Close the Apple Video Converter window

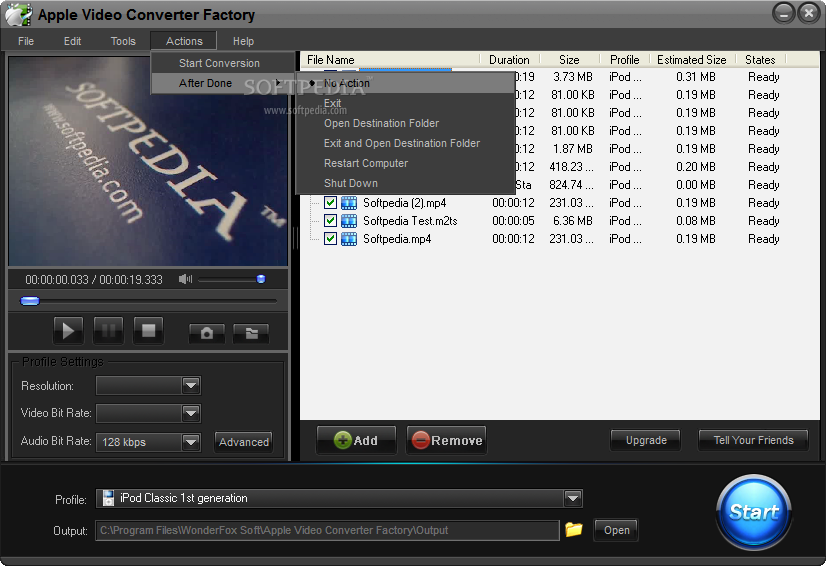[808, 13]
